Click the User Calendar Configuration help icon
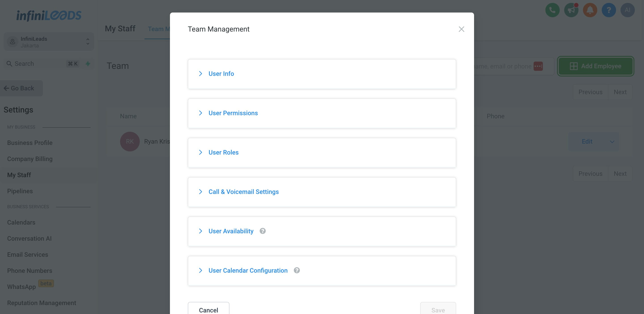The image size is (644, 314). pos(297,270)
